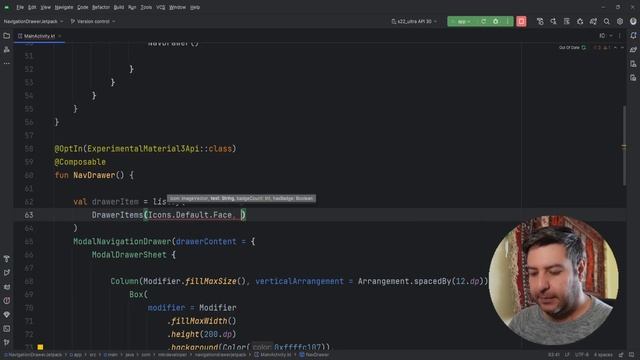Open the Git version control sidebar icon
Screen dimensions: 640x360
[x=7, y=342]
